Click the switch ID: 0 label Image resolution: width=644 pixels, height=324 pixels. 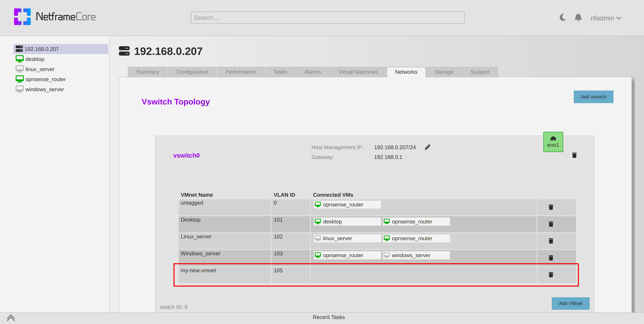[x=174, y=307]
